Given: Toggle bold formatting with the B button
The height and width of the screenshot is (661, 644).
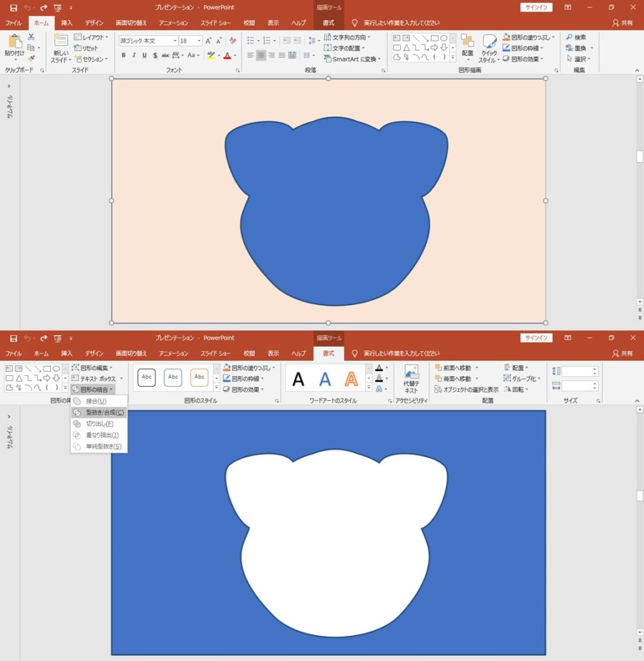Looking at the screenshot, I should coord(125,56).
